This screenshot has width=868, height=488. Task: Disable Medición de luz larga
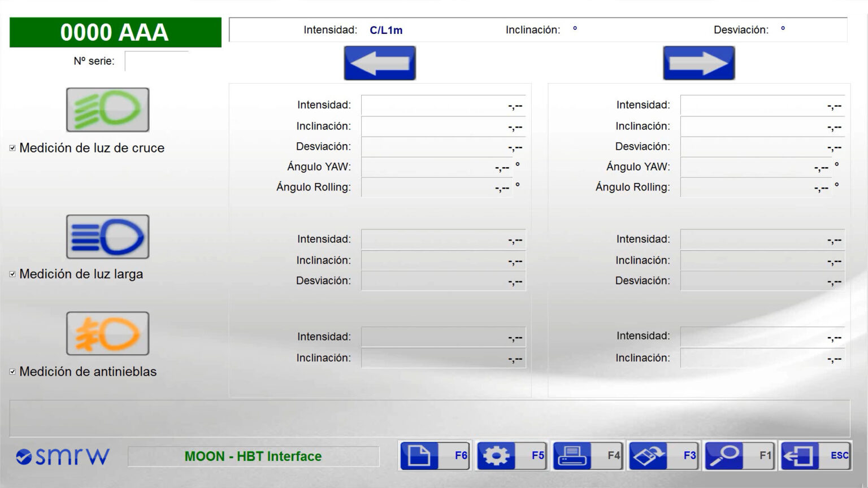(12, 273)
